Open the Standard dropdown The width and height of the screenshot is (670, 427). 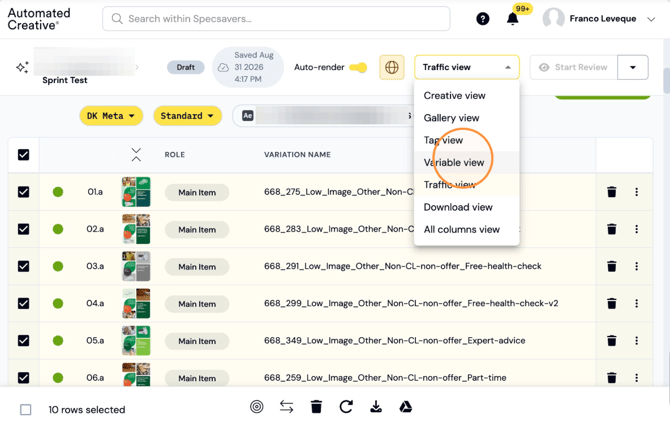[x=188, y=116]
